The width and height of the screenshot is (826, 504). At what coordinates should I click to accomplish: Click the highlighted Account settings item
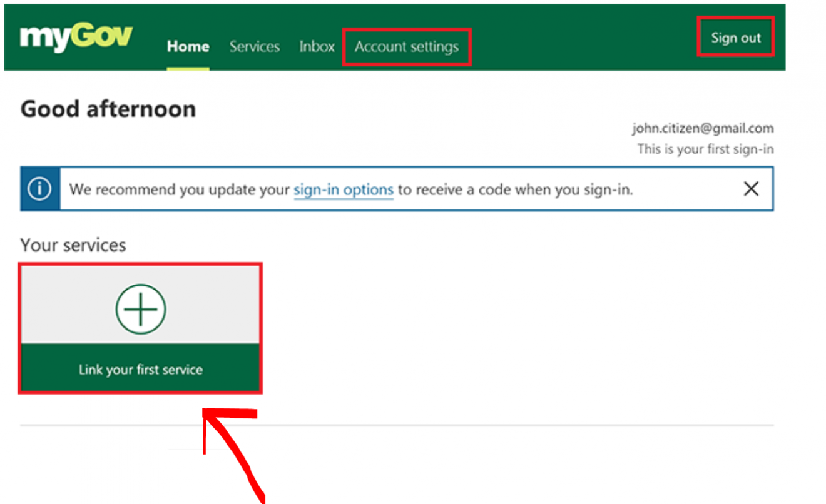407,46
